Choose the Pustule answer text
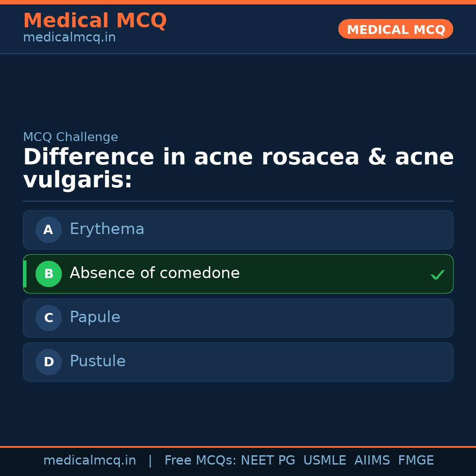Viewport: 476px width, 476px height. (97, 361)
